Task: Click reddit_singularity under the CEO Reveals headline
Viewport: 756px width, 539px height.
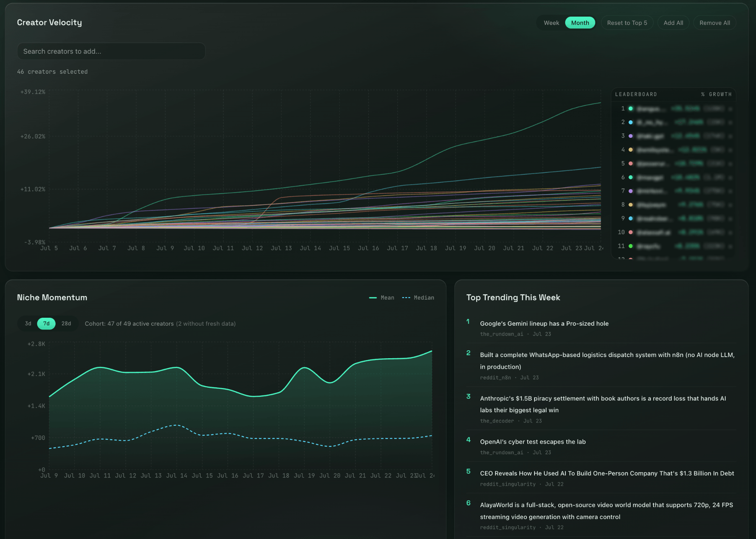Action: (x=508, y=484)
